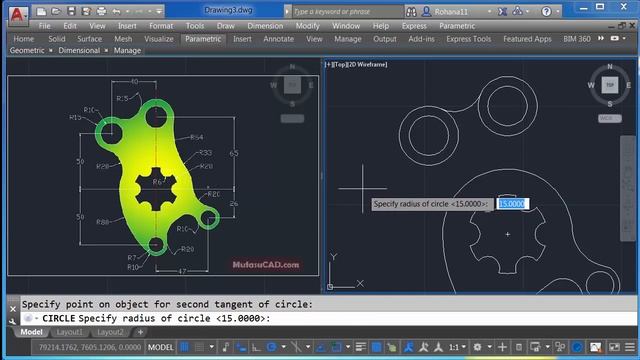This screenshot has height=360, width=640.
Task: Toggle ortho mode in status bar
Action: point(256,347)
